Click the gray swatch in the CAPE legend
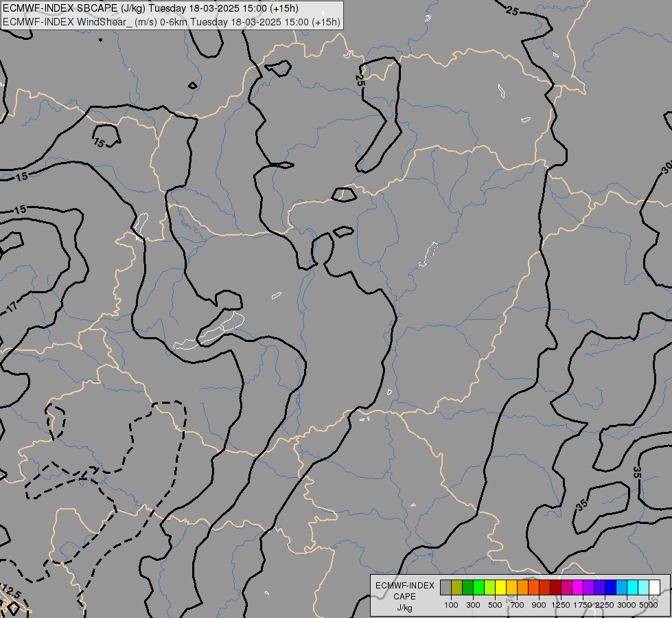Viewport: 672px width, 618px height. (445, 587)
